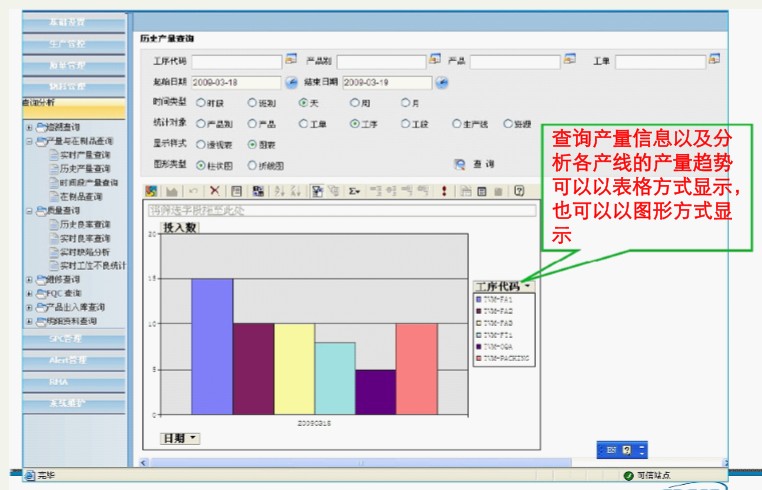
Task: Click the 起始日期 date field
Action: coord(236,83)
